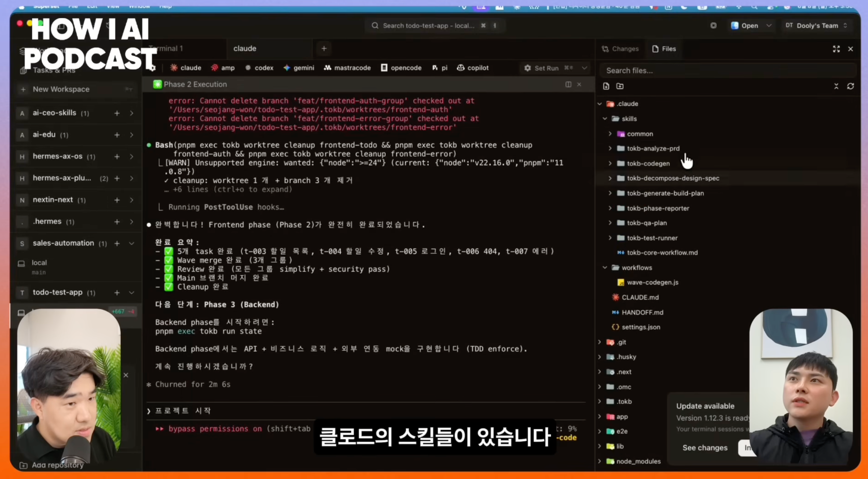Click Add repository in the sidebar
This screenshot has width=868, height=479.
click(x=52, y=465)
